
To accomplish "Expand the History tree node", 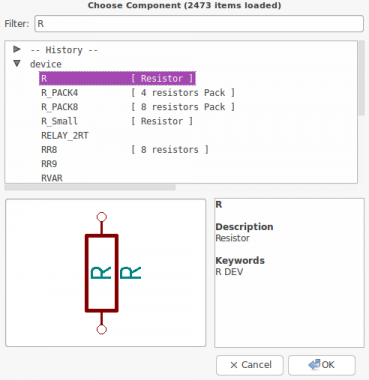I will (17, 50).
